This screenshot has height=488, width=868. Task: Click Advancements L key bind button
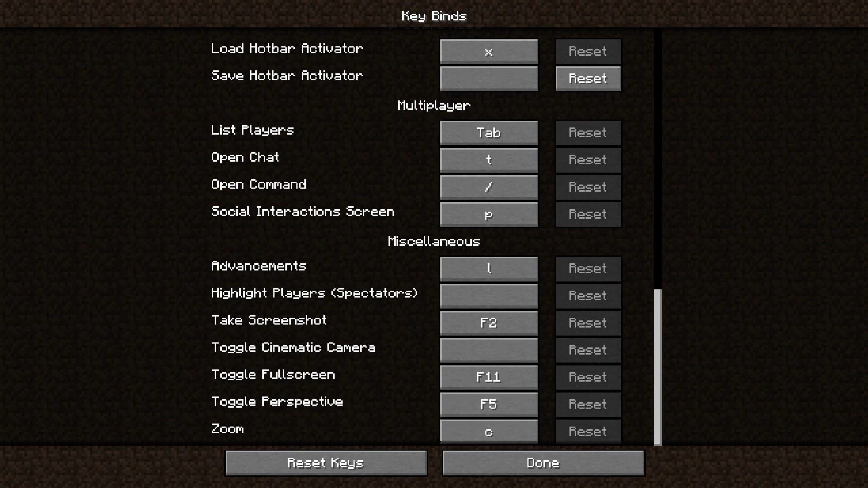pos(489,268)
